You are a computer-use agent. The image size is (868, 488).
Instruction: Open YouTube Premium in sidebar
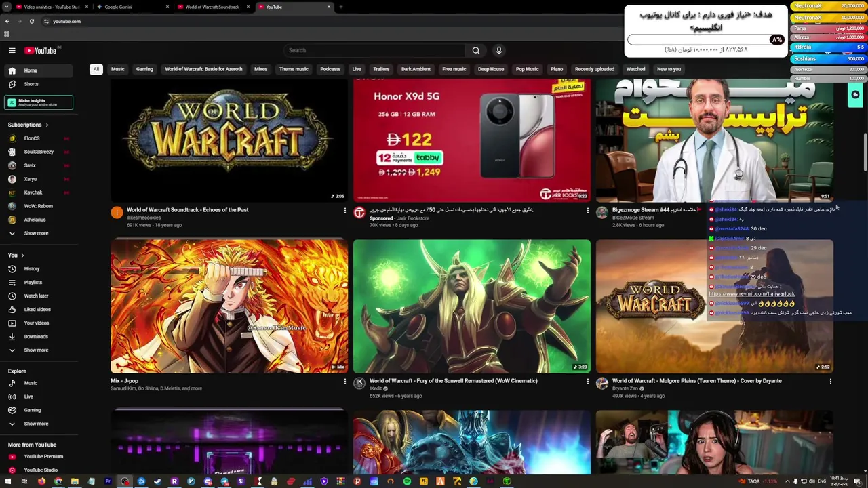pyautogui.click(x=39, y=457)
